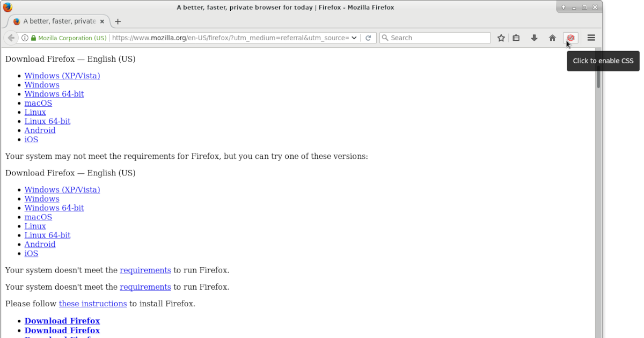Viewport: 644px width, 338px height.
Task: Open 'these instructions' link
Action: point(93,304)
